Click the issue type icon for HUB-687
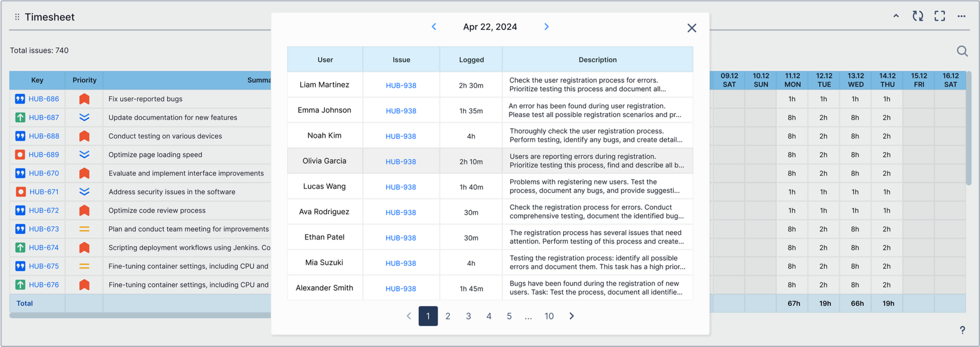Image resolution: width=980 pixels, height=347 pixels. 20,117
